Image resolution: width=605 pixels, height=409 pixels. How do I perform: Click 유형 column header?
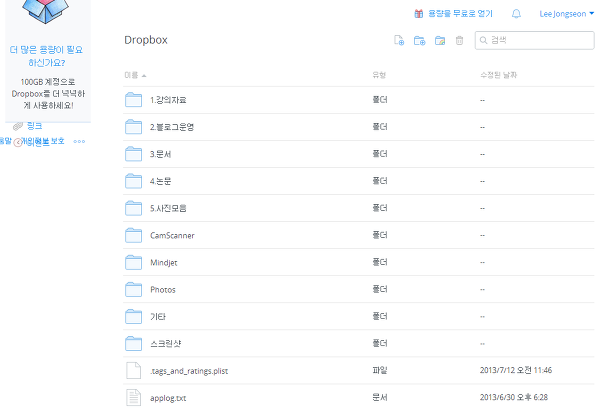point(379,75)
